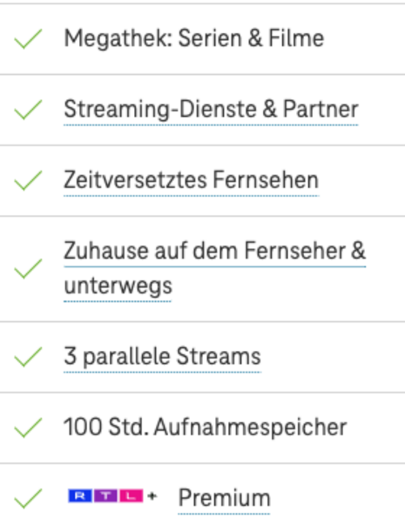Viewport: 405px width, 532px height.
Task: Click the checkmark in the RTL+ Premium row
Action: click(x=28, y=498)
